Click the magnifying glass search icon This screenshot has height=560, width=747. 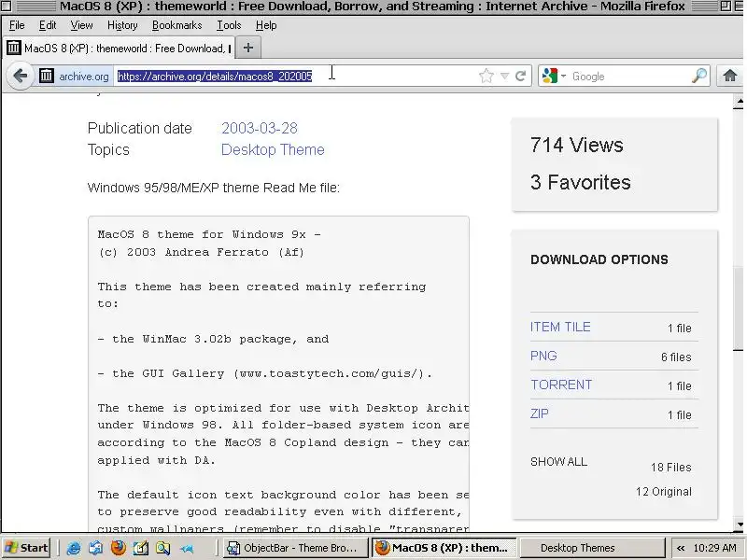tap(699, 76)
